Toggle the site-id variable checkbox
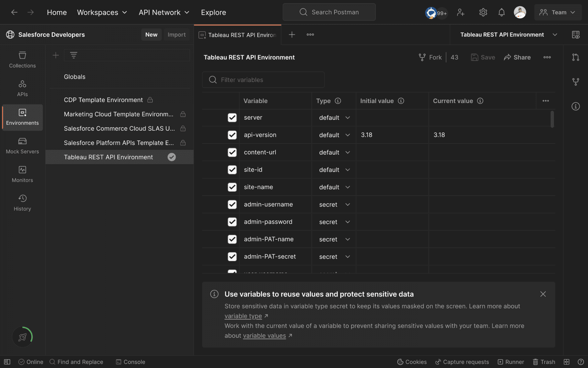The width and height of the screenshot is (588, 368). (232, 170)
